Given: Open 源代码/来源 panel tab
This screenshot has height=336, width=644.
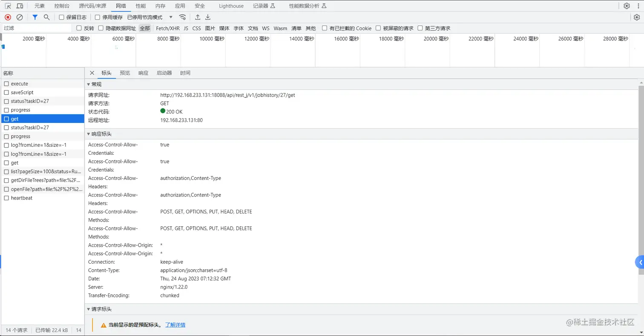Looking at the screenshot, I should [x=93, y=6].
